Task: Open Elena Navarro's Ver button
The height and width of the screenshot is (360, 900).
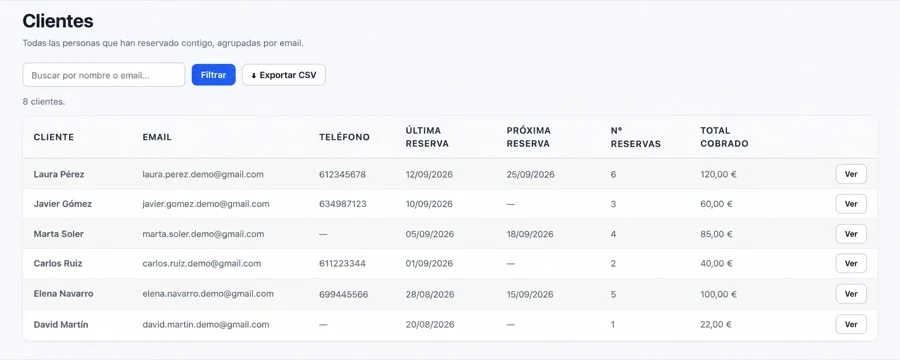Action: pyautogui.click(x=851, y=293)
